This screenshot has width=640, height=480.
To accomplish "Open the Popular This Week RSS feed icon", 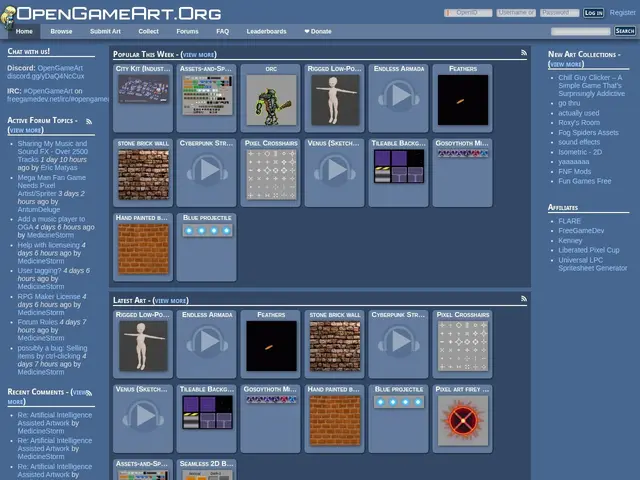I will tap(524, 53).
